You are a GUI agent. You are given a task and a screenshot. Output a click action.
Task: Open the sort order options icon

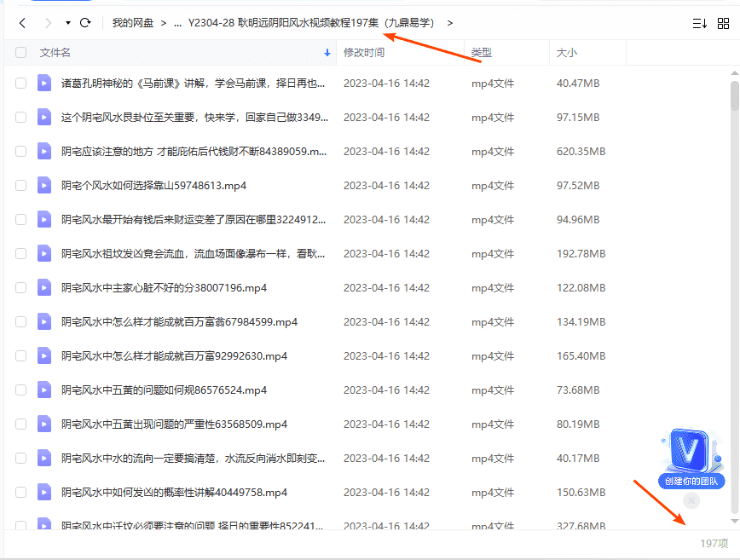(700, 23)
